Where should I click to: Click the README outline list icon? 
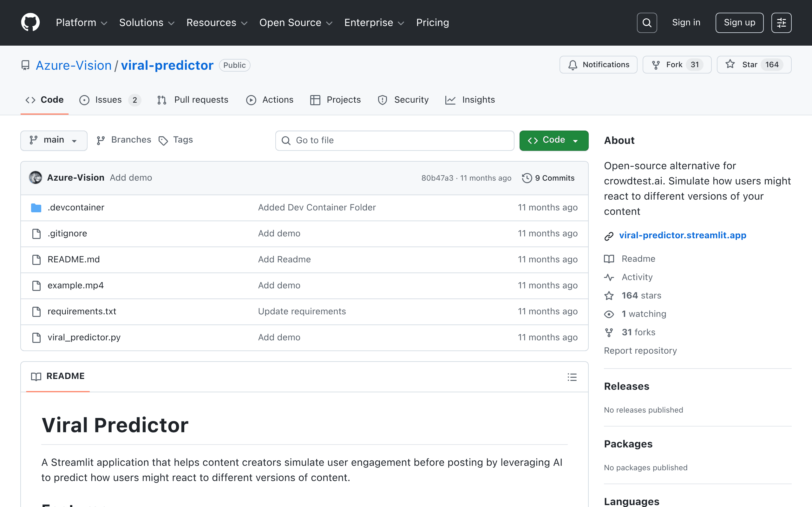click(572, 377)
